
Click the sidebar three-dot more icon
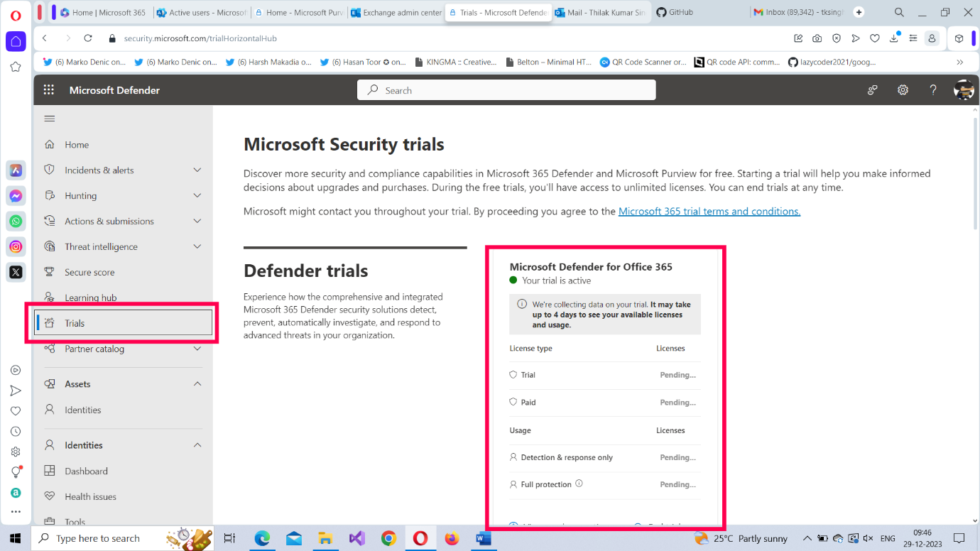click(x=16, y=511)
